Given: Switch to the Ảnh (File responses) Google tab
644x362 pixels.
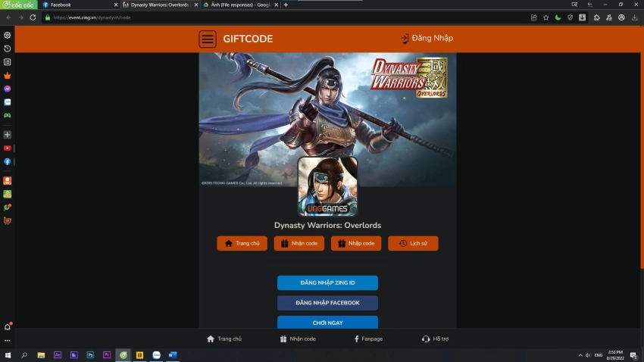Looking at the screenshot, I should 241,5.
